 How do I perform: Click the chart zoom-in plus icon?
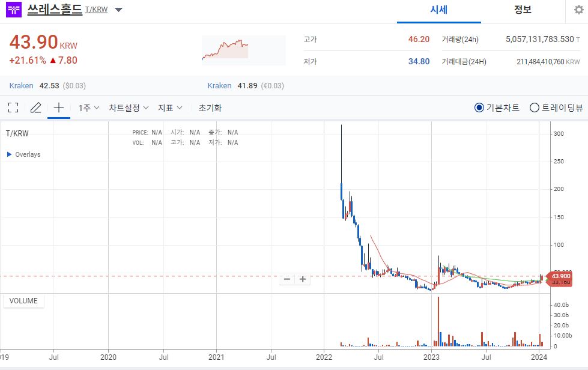point(303,279)
